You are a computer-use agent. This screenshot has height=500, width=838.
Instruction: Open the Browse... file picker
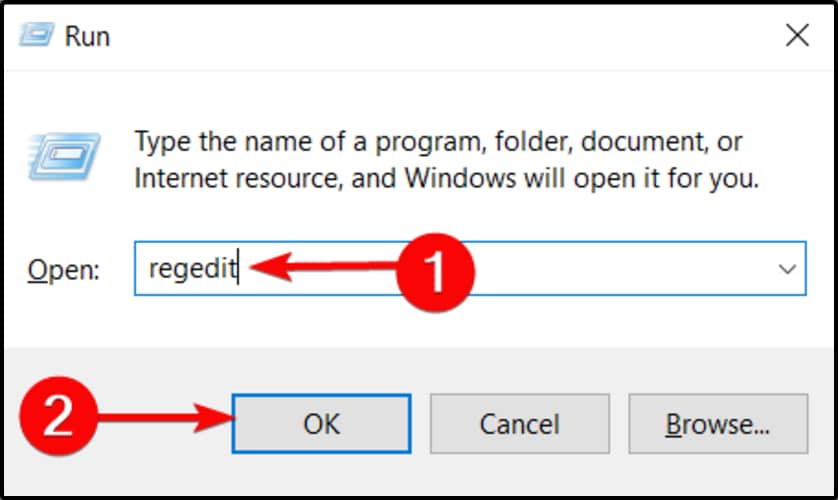click(x=718, y=425)
